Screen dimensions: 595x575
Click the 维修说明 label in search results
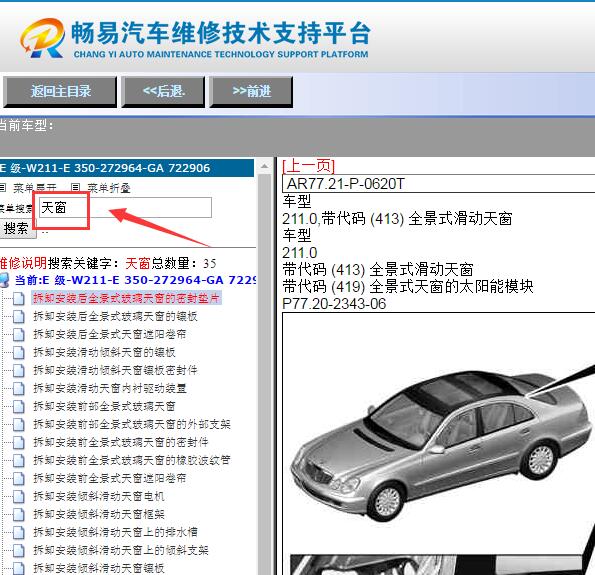[24, 263]
